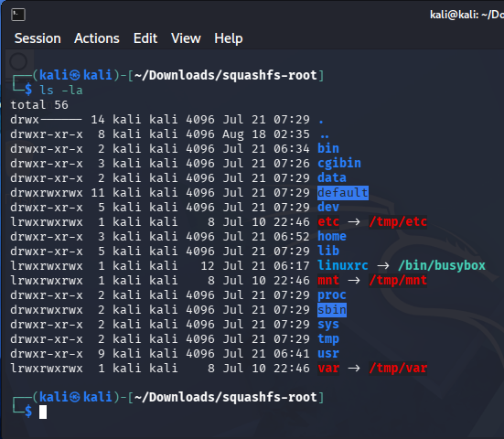Click the broken etc symlink name
504x439 pixels.
328,221
